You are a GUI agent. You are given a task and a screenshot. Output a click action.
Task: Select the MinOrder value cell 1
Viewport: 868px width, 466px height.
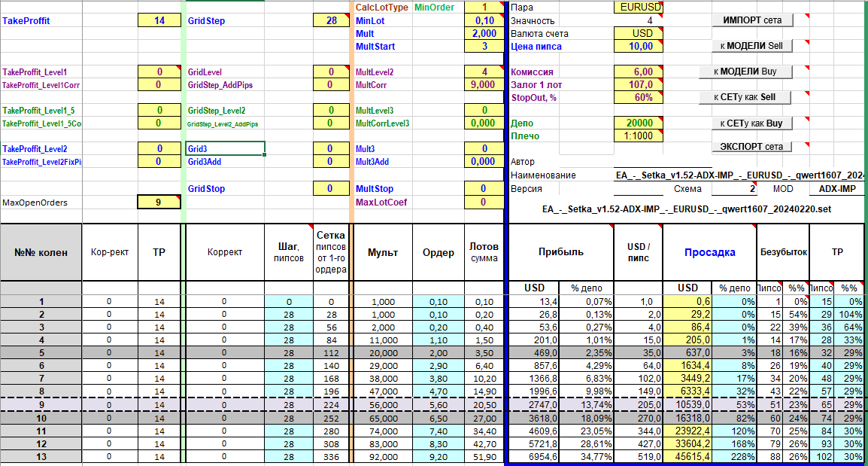[484, 8]
